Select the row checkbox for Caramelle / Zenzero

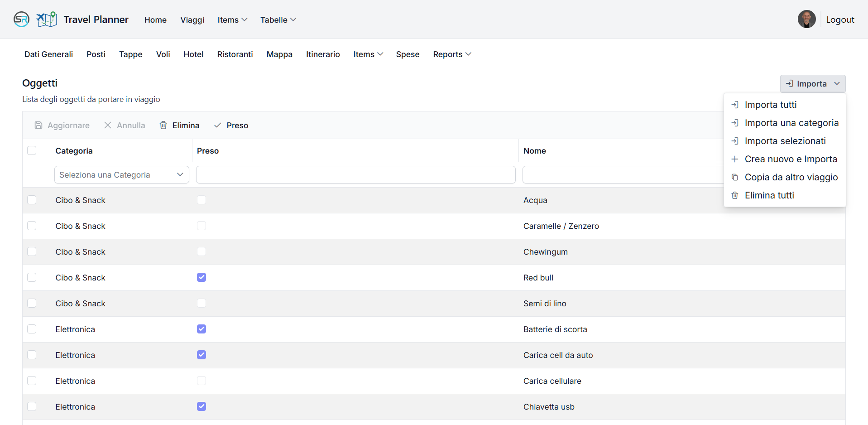click(32, 226)
